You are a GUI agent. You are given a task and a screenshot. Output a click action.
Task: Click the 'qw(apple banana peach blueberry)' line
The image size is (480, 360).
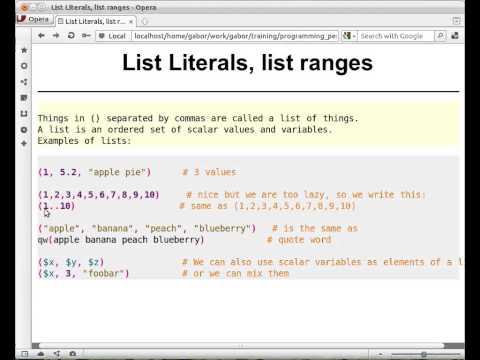pos(121,240)
